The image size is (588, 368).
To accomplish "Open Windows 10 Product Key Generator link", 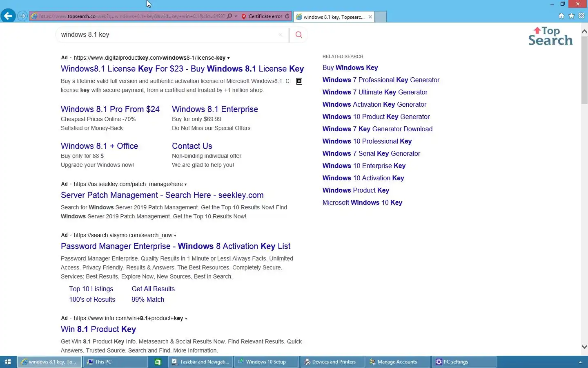I will click(376, 117).
